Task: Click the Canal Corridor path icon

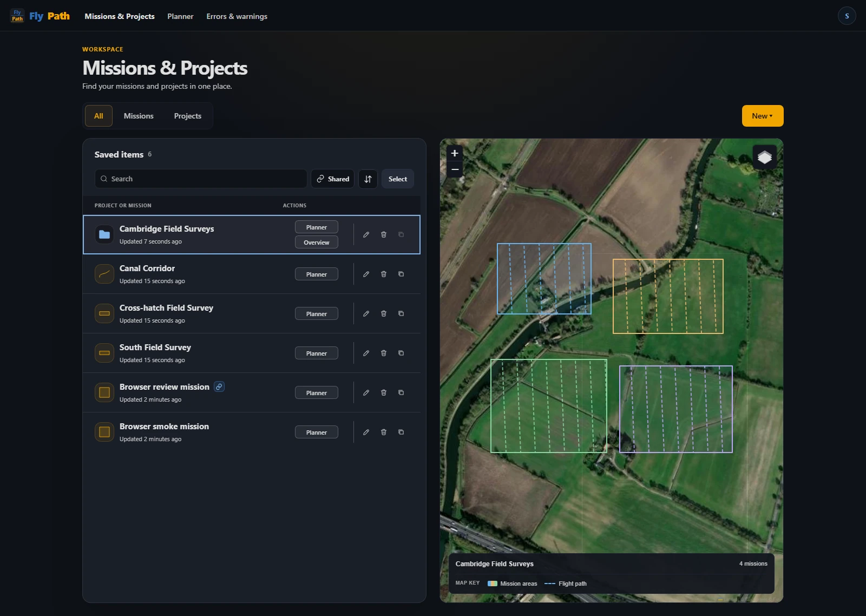Action: click(104, 274)
